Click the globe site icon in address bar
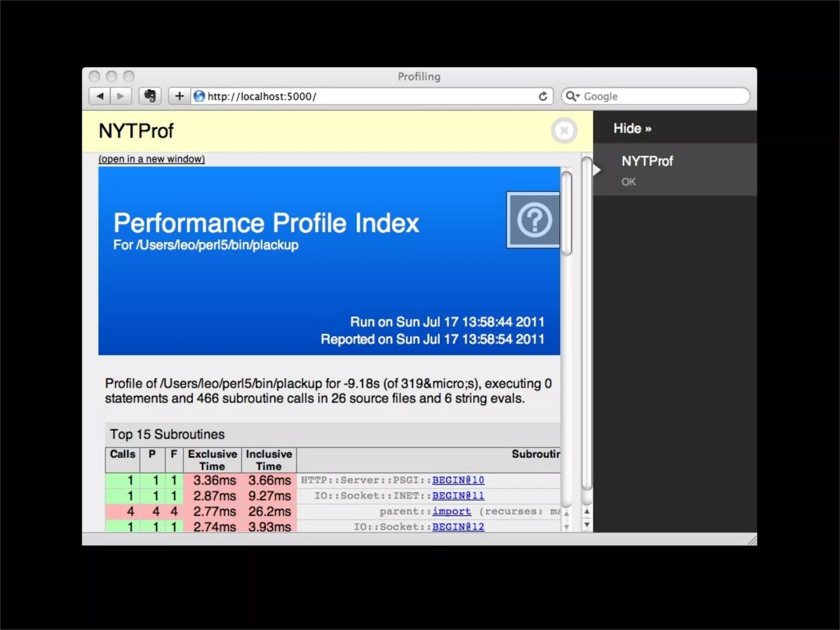Viewport: 840px width, 630px height. [199, 96]
